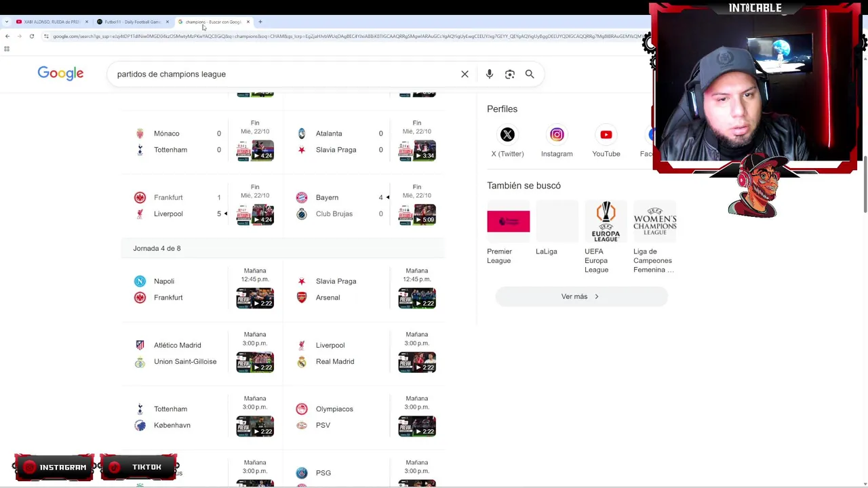This screenshot has height=488, width=868.
Task: Click the Instagram overlay badge
Action: pos(54,467)
